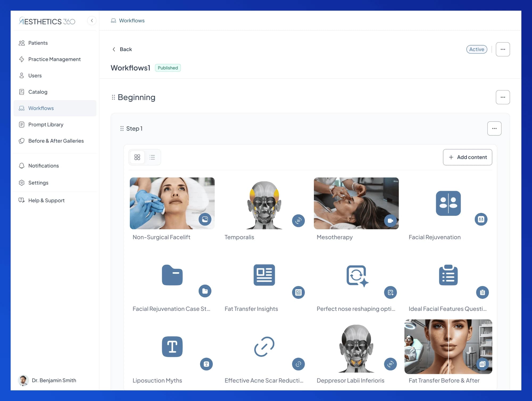Click the Beginning section drag handle
The image size is (532, 401).
[113, 97]
